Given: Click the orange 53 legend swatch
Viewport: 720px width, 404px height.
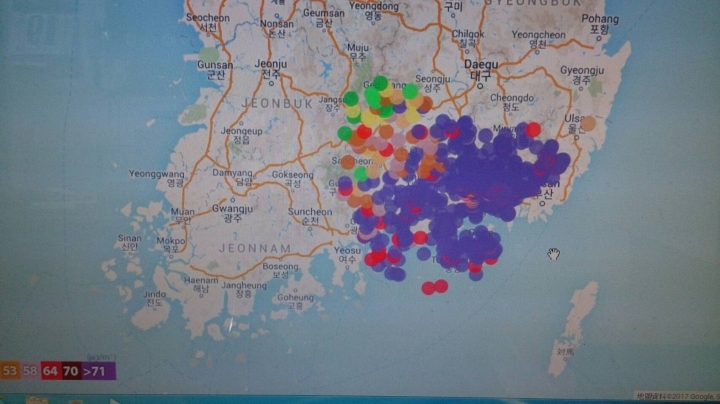Looking at the screenshot, I should [x=9, y=370].
